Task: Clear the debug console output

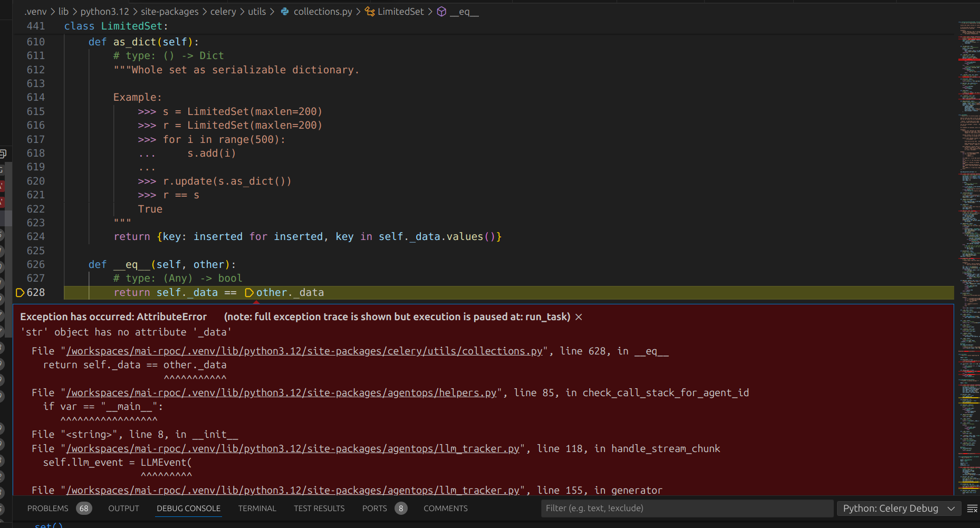Action: (x=972, y=508)
